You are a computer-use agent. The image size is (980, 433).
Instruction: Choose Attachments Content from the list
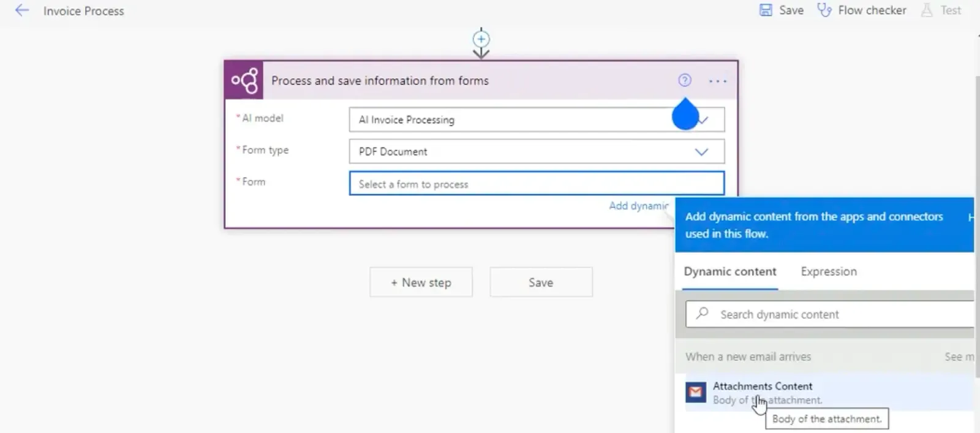click(763, 386)
